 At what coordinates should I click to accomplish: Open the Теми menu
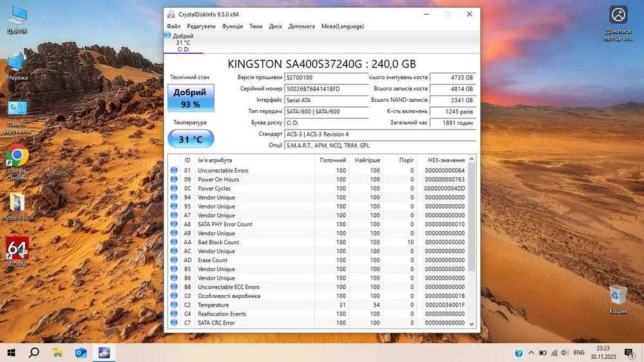[256, 26]
